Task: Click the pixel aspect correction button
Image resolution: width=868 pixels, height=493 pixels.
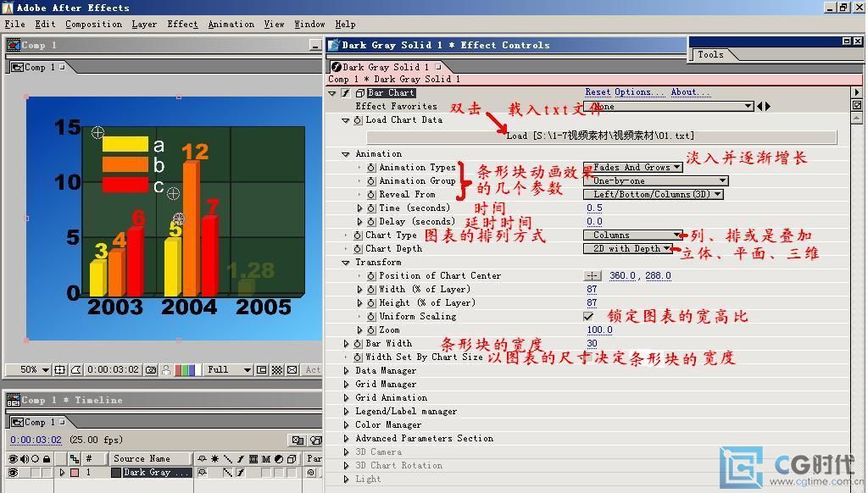Action: pyautogui.click(x=292, y=369)
